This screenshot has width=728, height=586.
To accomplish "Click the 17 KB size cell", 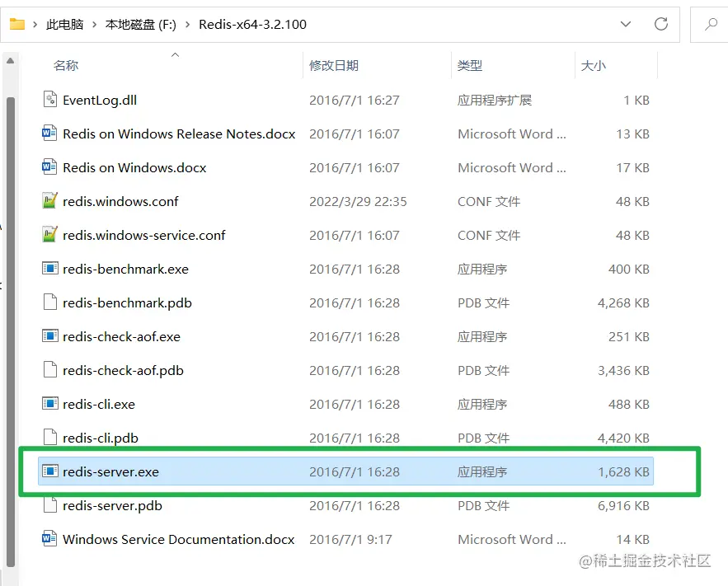I will point(632,167).
